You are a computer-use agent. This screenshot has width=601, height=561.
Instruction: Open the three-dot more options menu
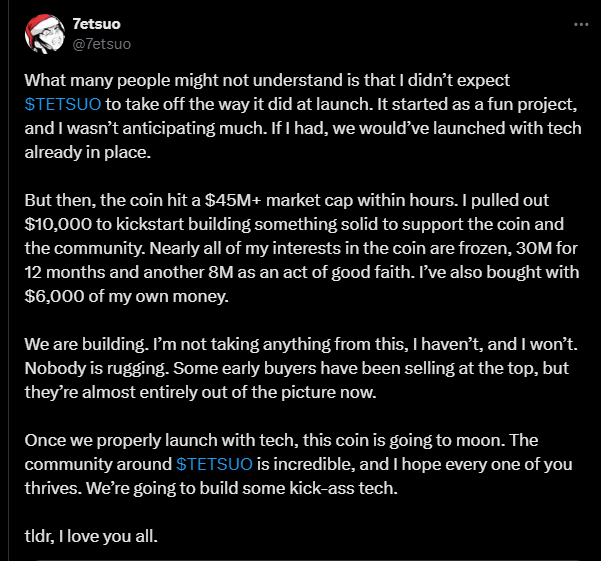point(581,25)
